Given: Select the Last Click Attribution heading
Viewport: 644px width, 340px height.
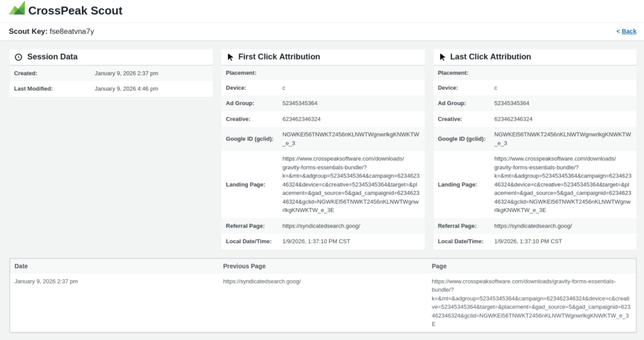Looking at the screenshot, I should (491, 57).
